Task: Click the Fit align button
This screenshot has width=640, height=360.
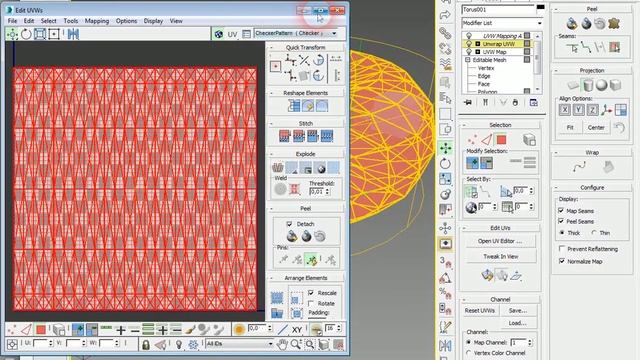Action: tap(570, 127)
